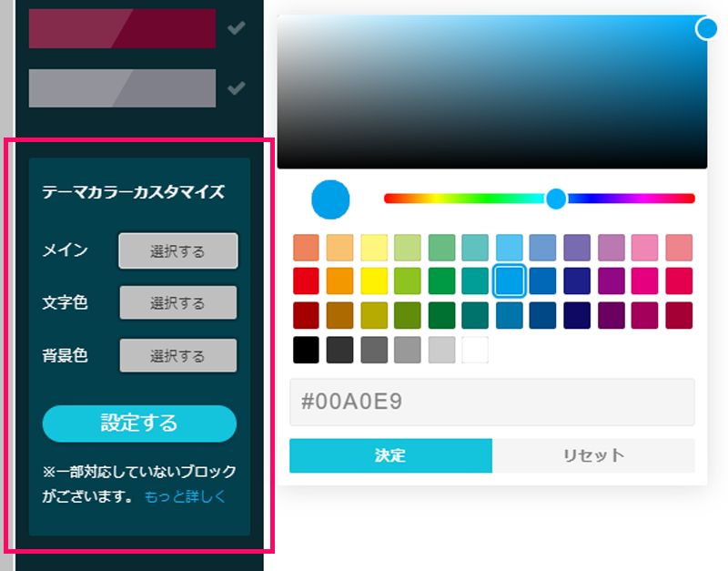Open color selection for メイン

(177, 250)
